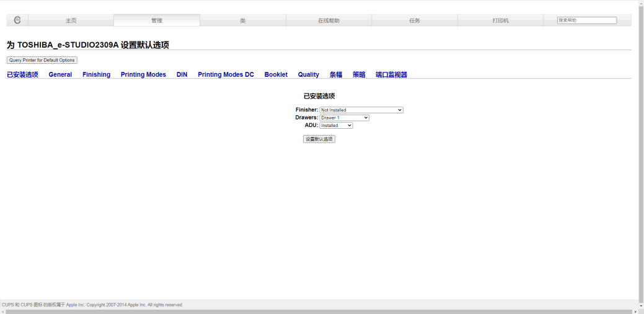Screen dimensions: 644x314
Task: Click the horizontal scrollbar right arrow
Action: pyautogui.click(x=636, y=312)
